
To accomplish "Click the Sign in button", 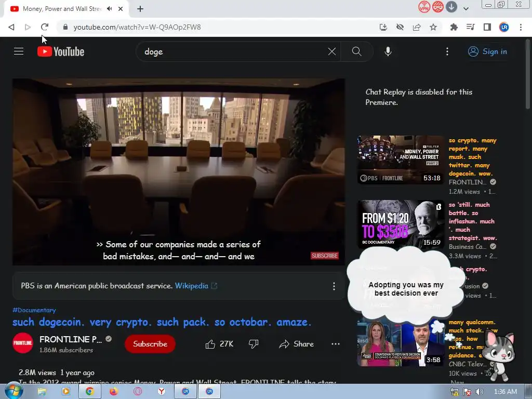I will pyautogui.click(x=487, y=51).
